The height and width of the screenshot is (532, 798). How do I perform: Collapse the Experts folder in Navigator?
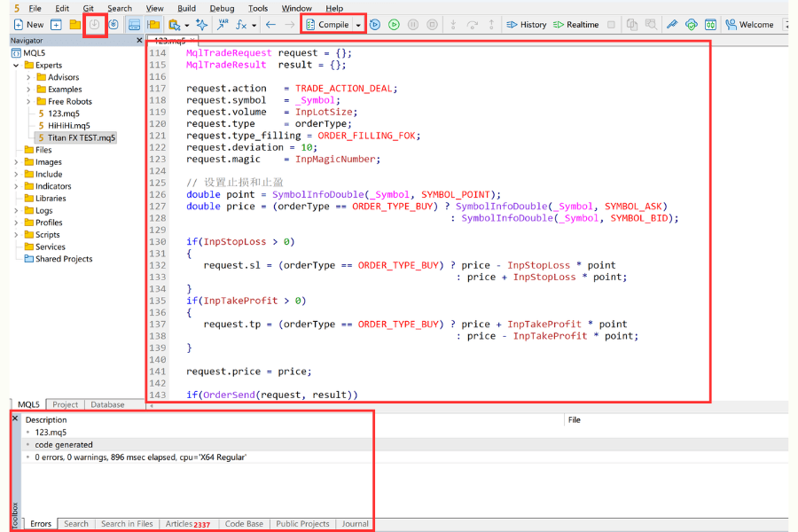pos(16,65)
